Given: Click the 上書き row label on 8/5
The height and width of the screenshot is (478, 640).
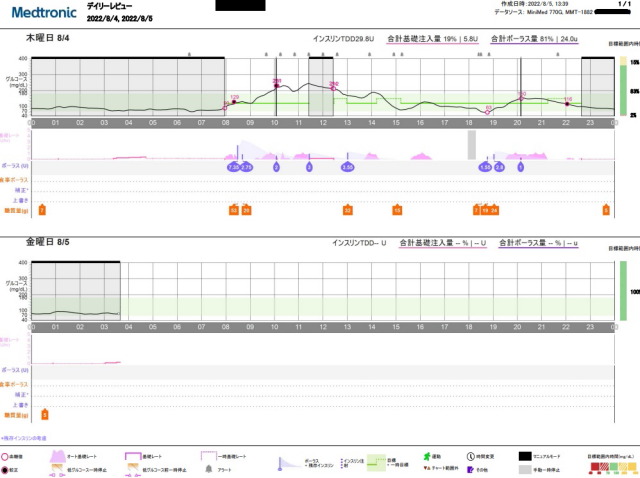Looking at the screenshot, I should coord(21,405).
